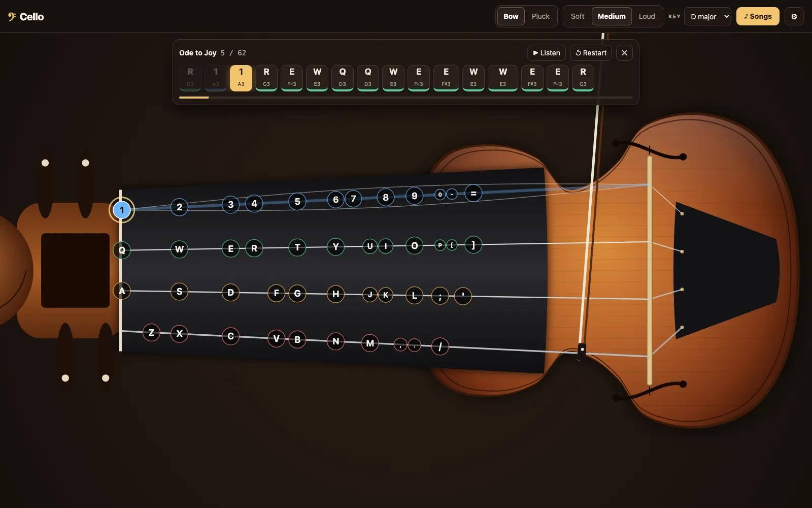The image size is (812, 508).
Task: Play fingerboard note = on top string
Action: tap(473, 194)
